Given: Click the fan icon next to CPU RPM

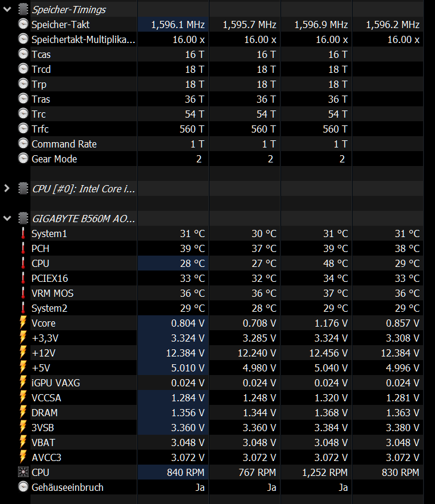Looking at the screenshot, I should pos(23,472).
